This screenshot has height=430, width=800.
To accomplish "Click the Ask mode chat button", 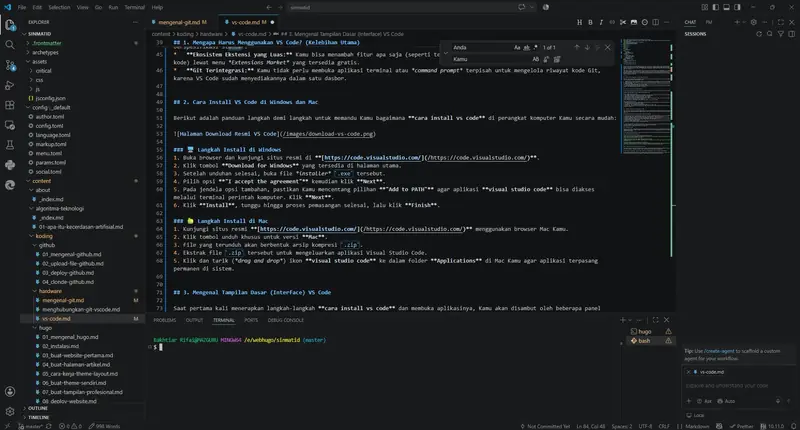I will click(x=705, y=401).
